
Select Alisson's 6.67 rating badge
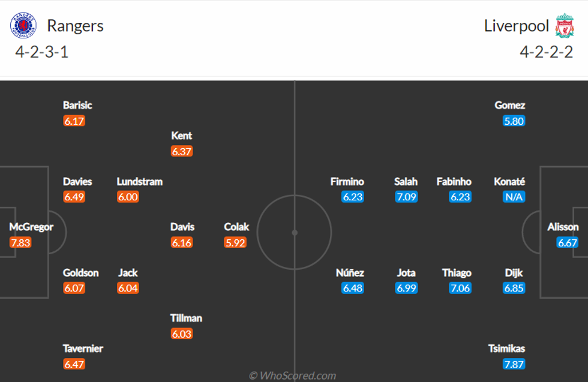(x=568, y=243)
